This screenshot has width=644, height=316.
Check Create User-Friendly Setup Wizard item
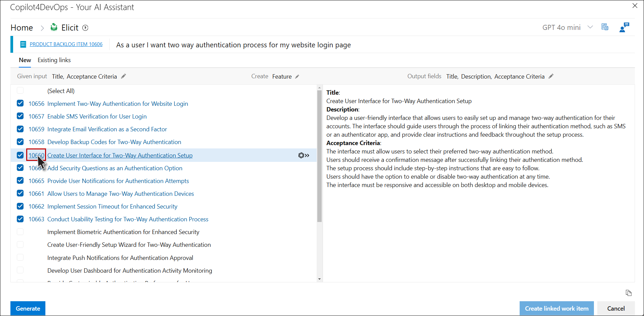[x=20, y=244]
